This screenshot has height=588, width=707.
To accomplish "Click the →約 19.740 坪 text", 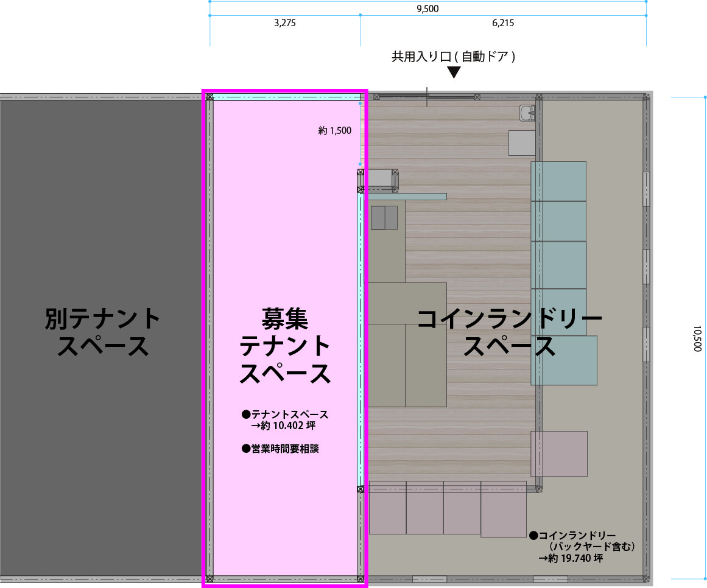I will pos(571,559).
